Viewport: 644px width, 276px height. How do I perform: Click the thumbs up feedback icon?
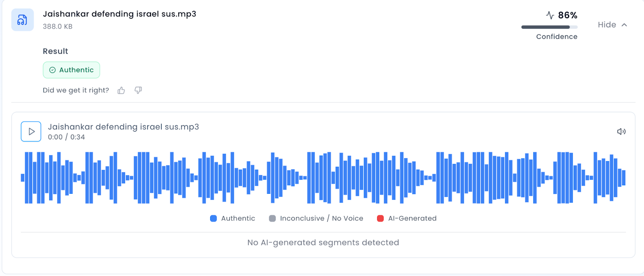121,90
